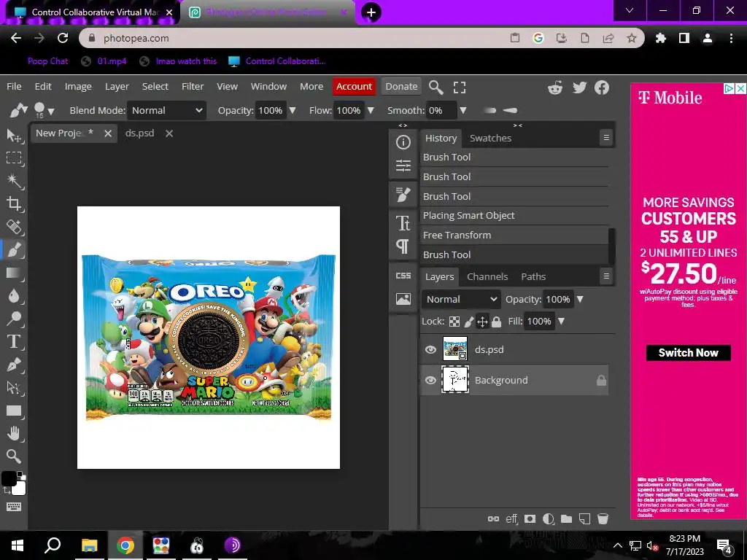Open the layer blend mode Normal dropdown

tap(461, 299)
